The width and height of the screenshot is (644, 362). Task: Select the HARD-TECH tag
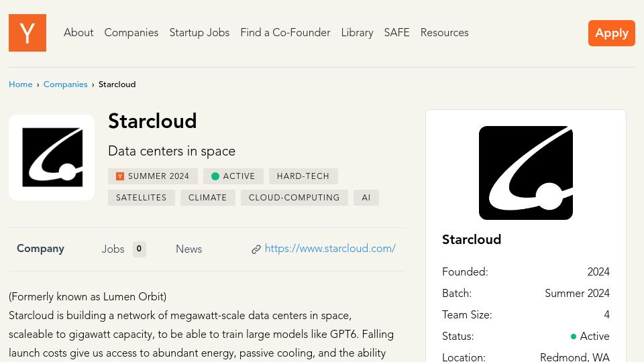tap(303, 176)
